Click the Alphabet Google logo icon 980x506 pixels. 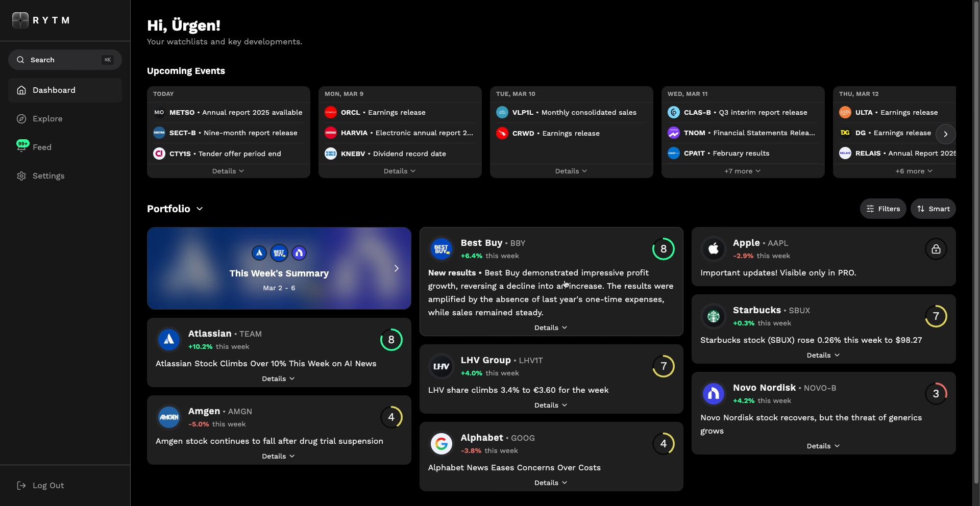point(442,444)
